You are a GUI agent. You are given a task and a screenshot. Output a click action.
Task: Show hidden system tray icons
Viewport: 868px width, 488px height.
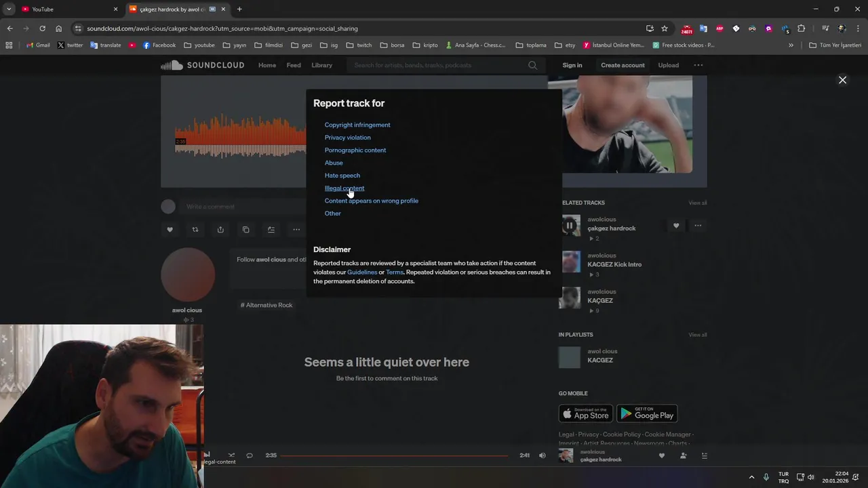point(751,477)
